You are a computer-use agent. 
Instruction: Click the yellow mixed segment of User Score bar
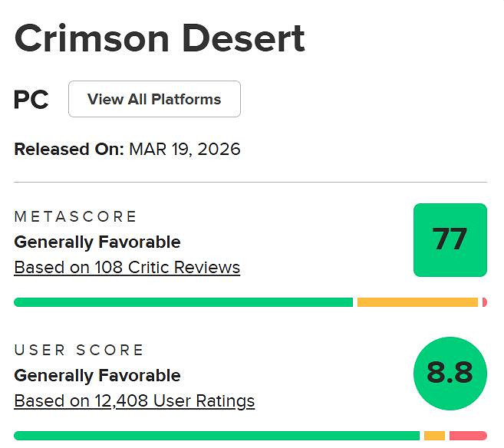[x=434, y=436]
